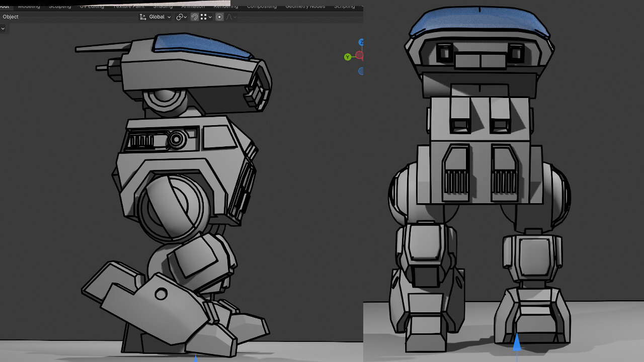Click the blue Z axis gizmo

coord(361,42)
